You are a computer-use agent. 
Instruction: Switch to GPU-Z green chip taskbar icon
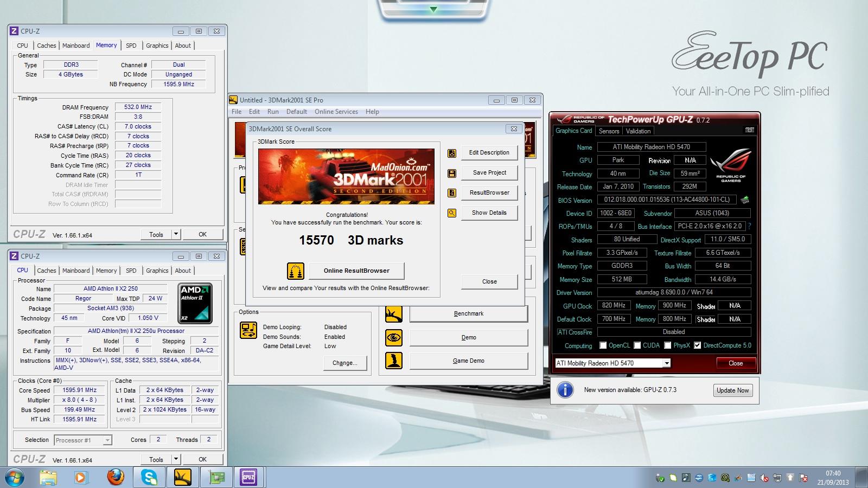click(216, 477)
